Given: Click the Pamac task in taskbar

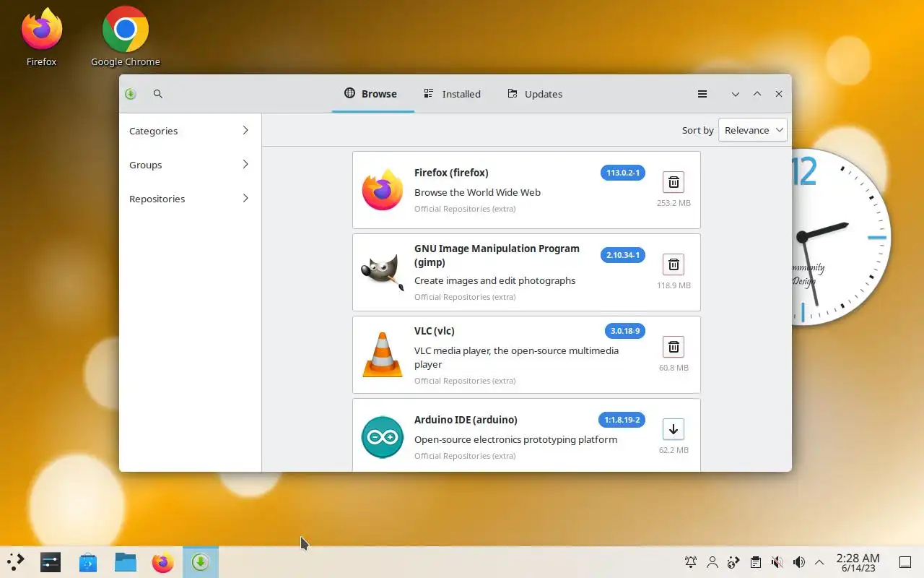Looking at the screenshot, I should [x=201, y=561].
